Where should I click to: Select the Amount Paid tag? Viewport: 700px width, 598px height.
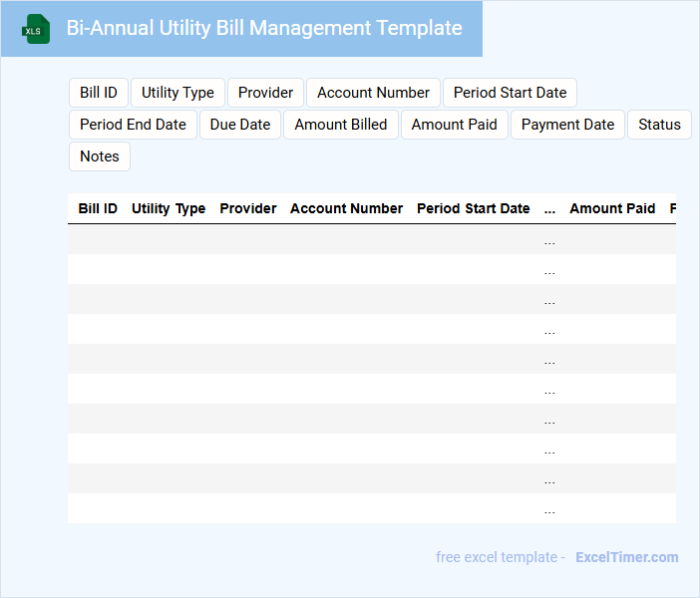(x=454, y=125)
